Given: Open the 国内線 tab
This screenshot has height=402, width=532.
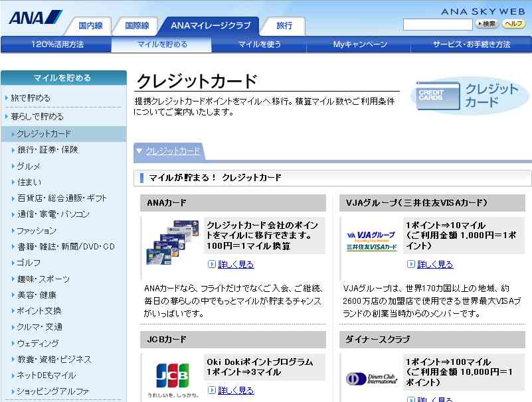Looking at the screenshot, I should point(90,26).
